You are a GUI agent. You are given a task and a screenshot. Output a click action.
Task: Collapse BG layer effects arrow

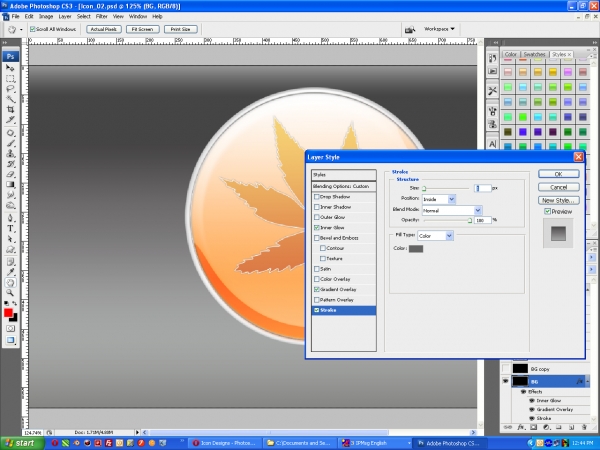587,381
